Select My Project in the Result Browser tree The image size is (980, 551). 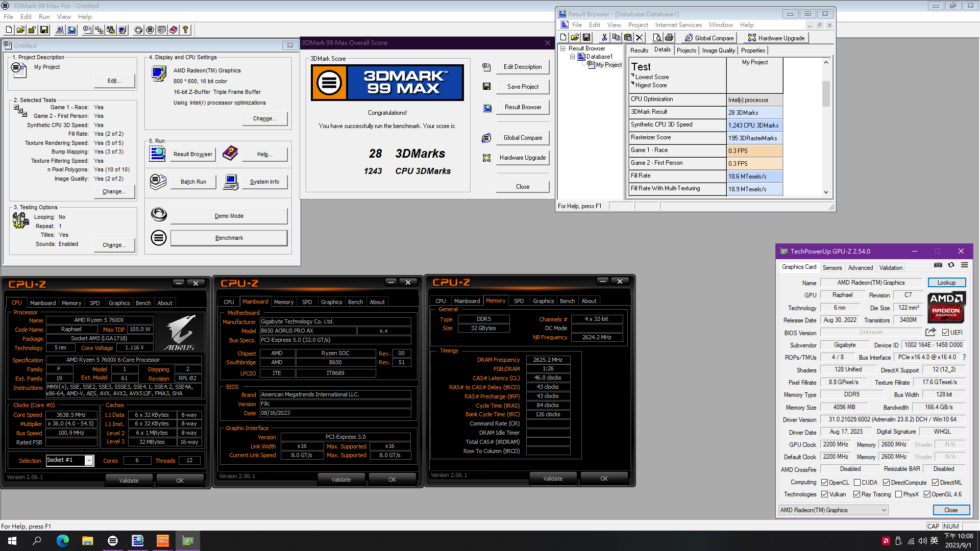pyautogui.click(x=608, y=65)
